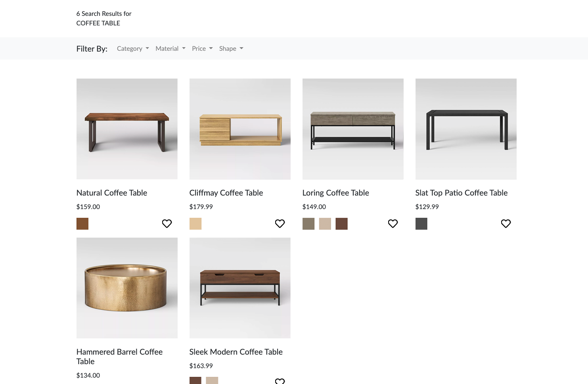Open the Loring Coffee Table product link
588x384 pixels.
click(335, 193)
